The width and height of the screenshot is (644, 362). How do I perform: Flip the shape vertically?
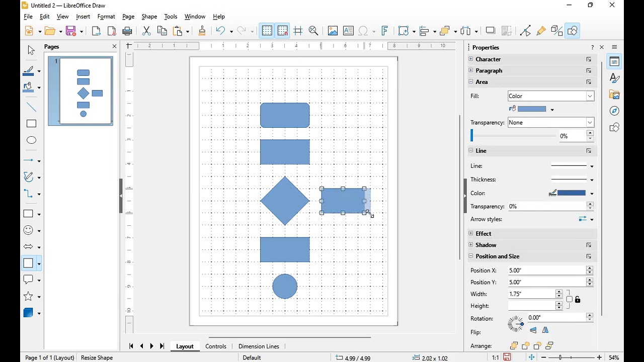[x=533, y=330]
